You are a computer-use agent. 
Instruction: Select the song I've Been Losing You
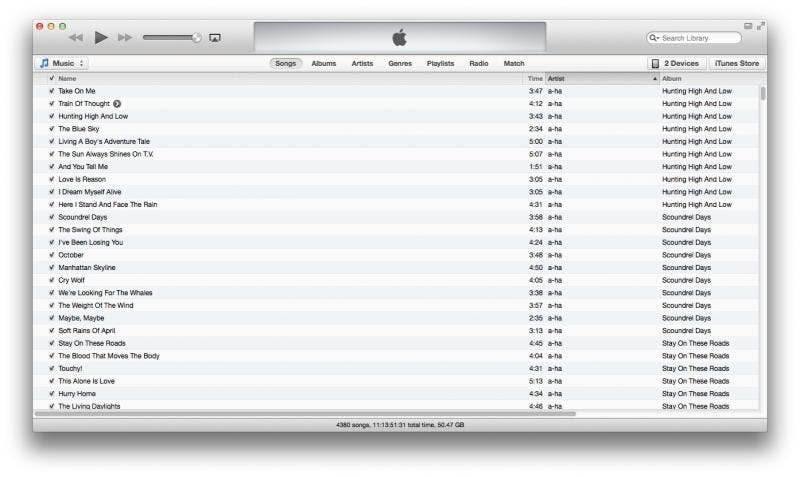pos(90,242)
